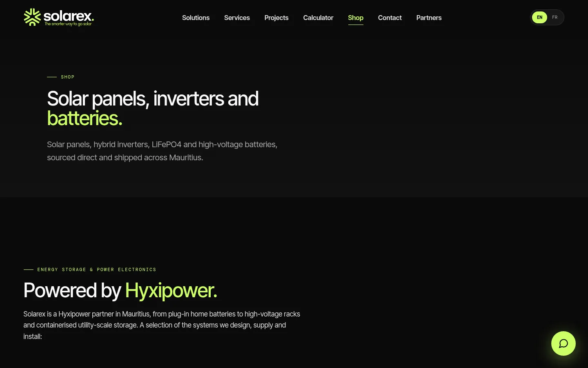Screen dimensions: 588x368
Task: Open the Projects page
Action: pos(276,18)
